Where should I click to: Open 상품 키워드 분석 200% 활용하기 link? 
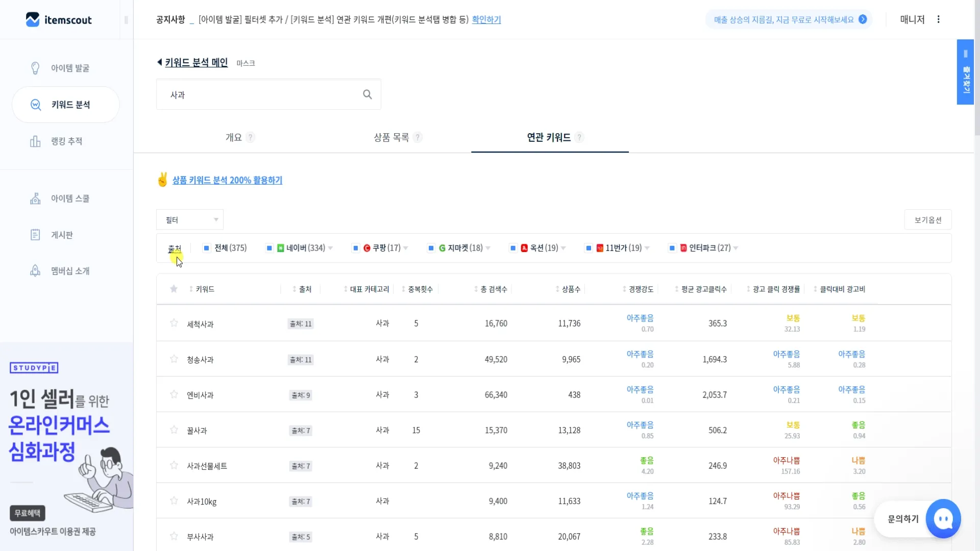pos(227,180)
